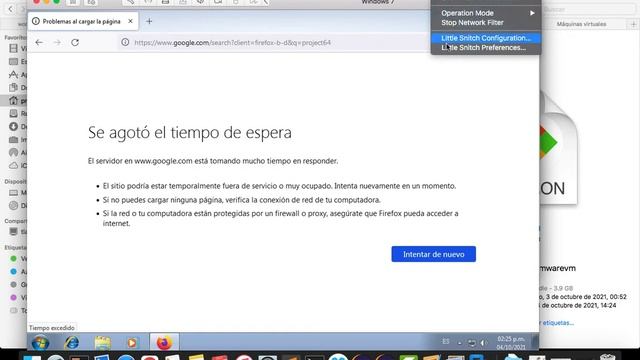Select the green tag in Finder sidebar
This screenshot has height=360, width=640.
pyautogui.click(x=13, y=258)
